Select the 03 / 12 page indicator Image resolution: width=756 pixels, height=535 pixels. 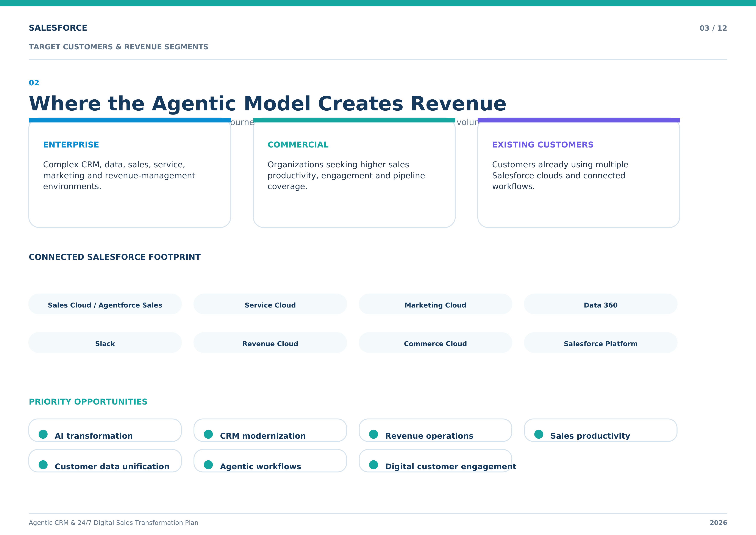(713, 28)
